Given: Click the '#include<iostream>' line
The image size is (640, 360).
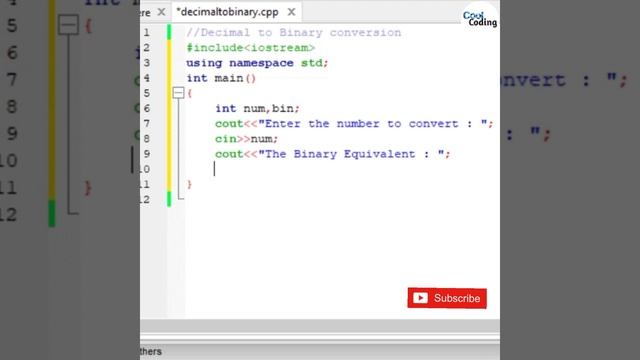Looking at the screenshot, I should tap(250, 48).
